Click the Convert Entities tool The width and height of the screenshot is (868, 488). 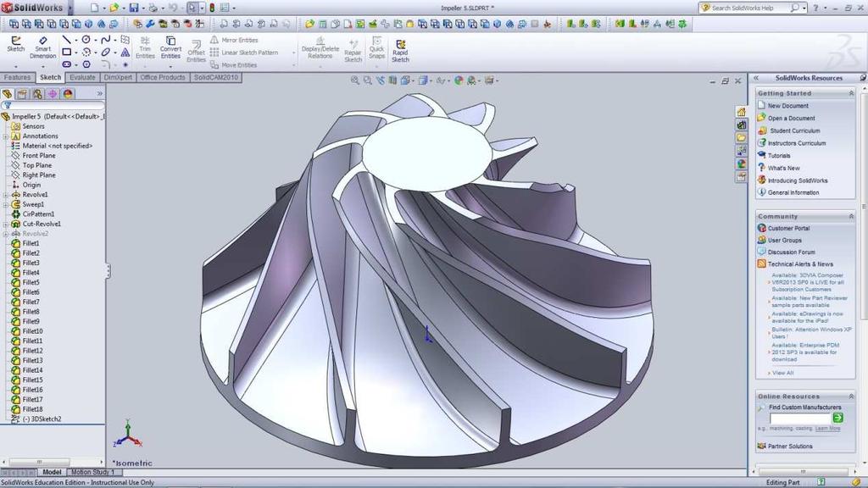pos(170,48)
